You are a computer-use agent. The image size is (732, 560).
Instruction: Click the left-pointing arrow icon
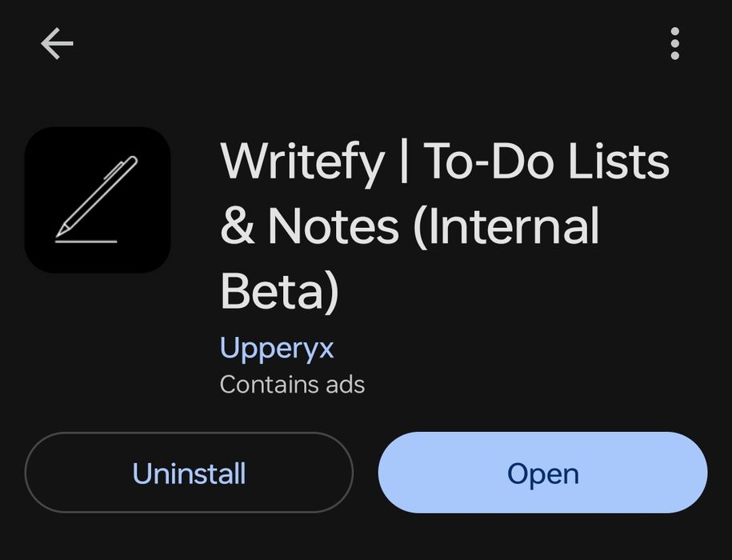(57, 43)
